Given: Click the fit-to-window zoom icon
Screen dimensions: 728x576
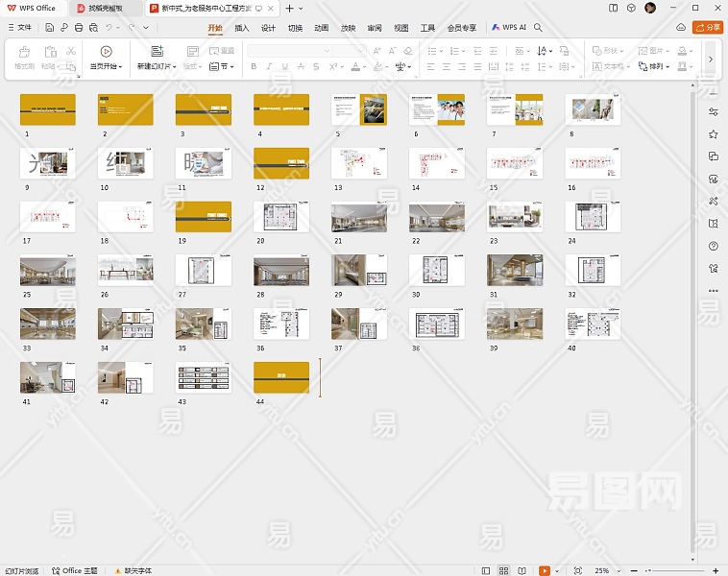Looking at the screenshot, I should [x=576, y=570].
